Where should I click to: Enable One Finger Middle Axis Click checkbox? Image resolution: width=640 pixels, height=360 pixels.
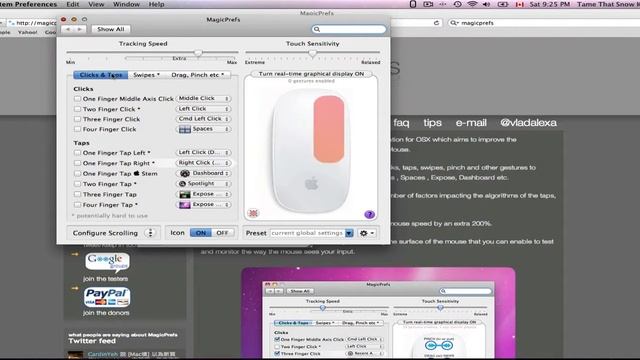point(77,99)
